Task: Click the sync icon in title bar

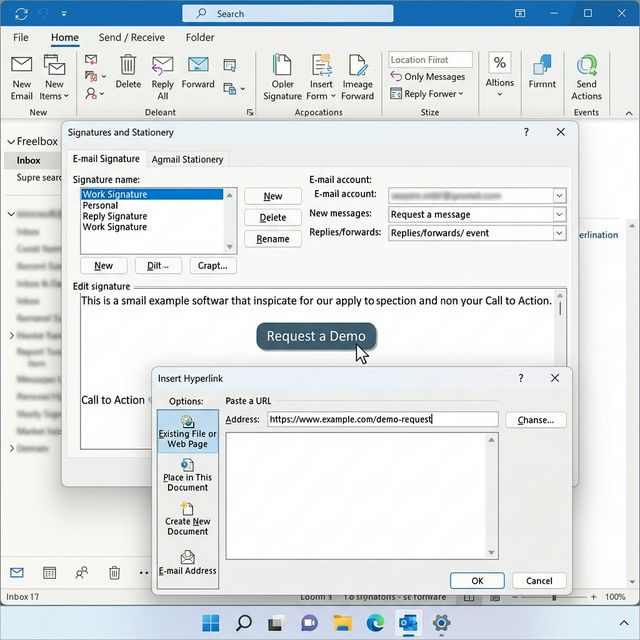Action: [x=21, y=14]
